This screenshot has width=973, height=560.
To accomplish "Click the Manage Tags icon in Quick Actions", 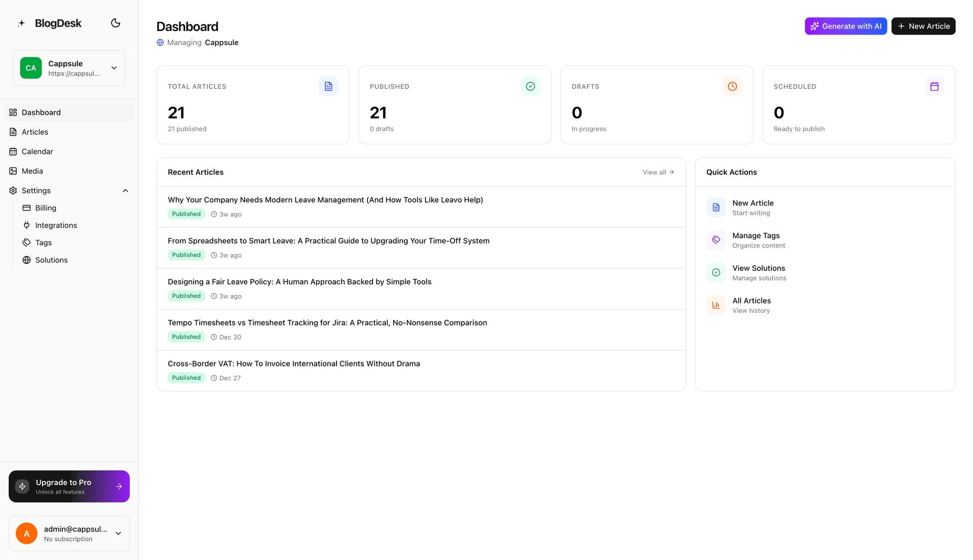I will point(716,239).
